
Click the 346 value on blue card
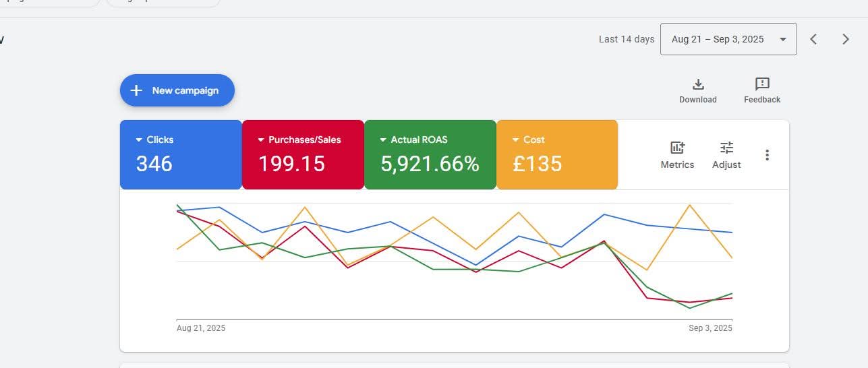pos(154,164)
